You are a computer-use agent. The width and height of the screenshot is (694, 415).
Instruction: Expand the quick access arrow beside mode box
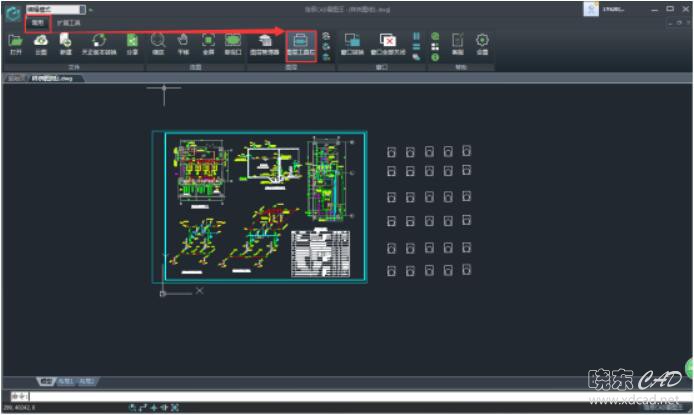[90, 9]
